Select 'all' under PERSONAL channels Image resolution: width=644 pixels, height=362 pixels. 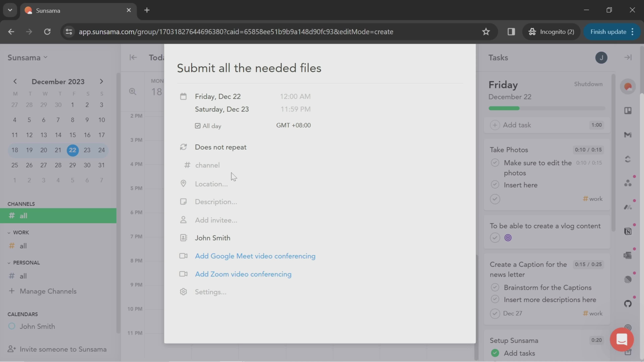click(23, 276)
